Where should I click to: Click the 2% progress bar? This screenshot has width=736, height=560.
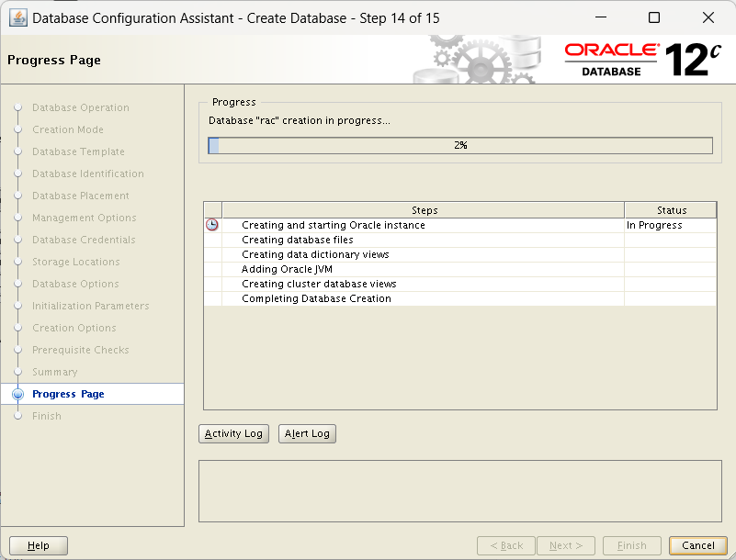460,145
